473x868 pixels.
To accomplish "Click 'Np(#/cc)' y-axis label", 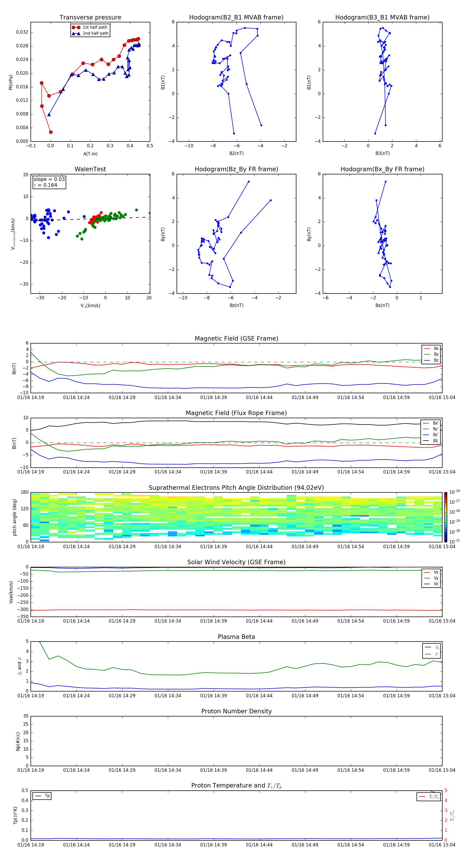I will [18, 741].
